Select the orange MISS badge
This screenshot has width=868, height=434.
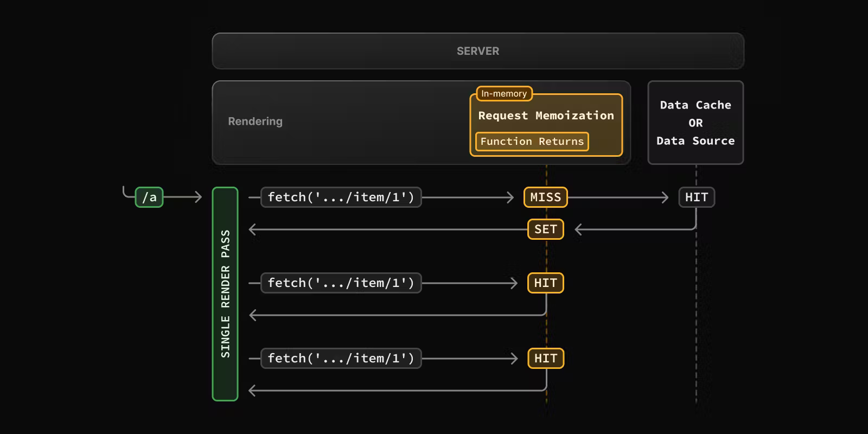tap(545, 197)
